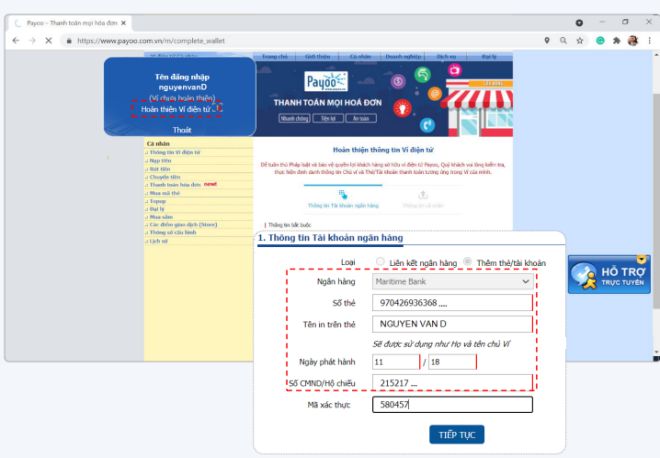This screenshot has width=660, height=458.
Task: Select the Thêm thẻ/tài khoản radio button
Action: [x=467, y=261]
